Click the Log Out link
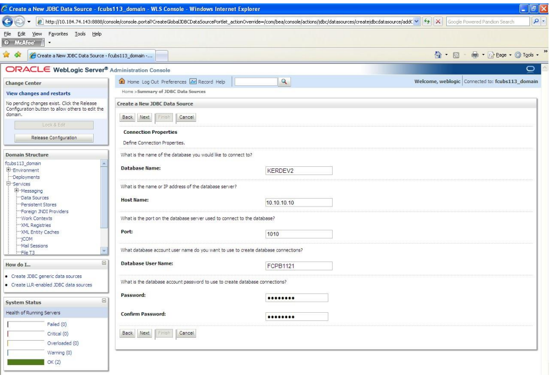 (x=150, y=81)
